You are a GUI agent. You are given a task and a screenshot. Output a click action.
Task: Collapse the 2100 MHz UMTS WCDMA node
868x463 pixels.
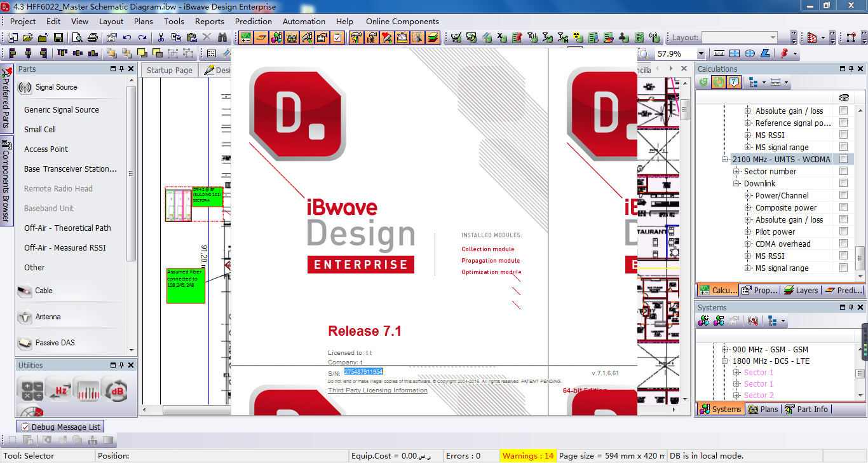click(725, 159)
